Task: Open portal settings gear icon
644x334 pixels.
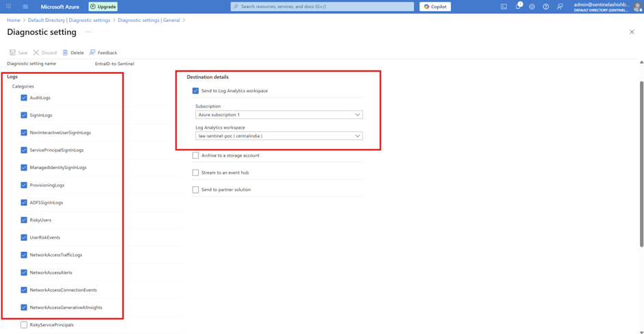Action: tap(532, 7)
